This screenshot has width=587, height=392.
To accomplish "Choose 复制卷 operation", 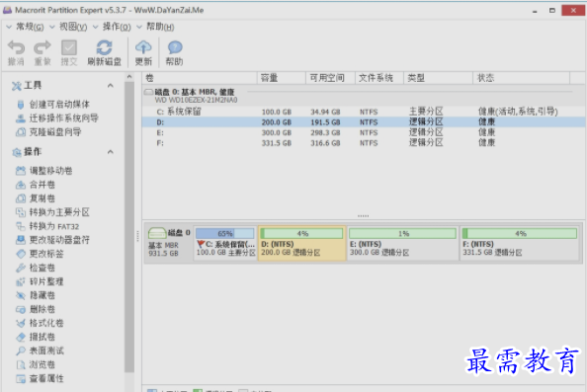I will [x=36, y=198].
